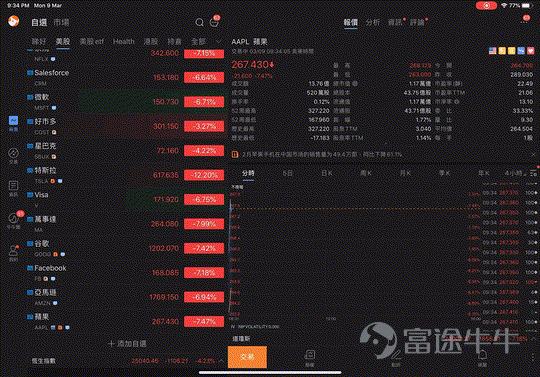The height and width of the screenshot is (377, 540).
Task: Open the shopping bag notification icon
Action: point(214,22)
